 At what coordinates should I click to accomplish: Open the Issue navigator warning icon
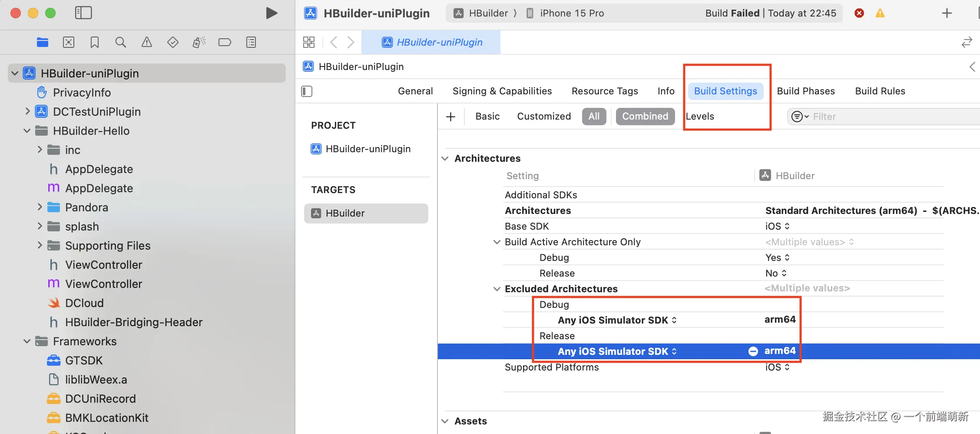tap(147, 42)
